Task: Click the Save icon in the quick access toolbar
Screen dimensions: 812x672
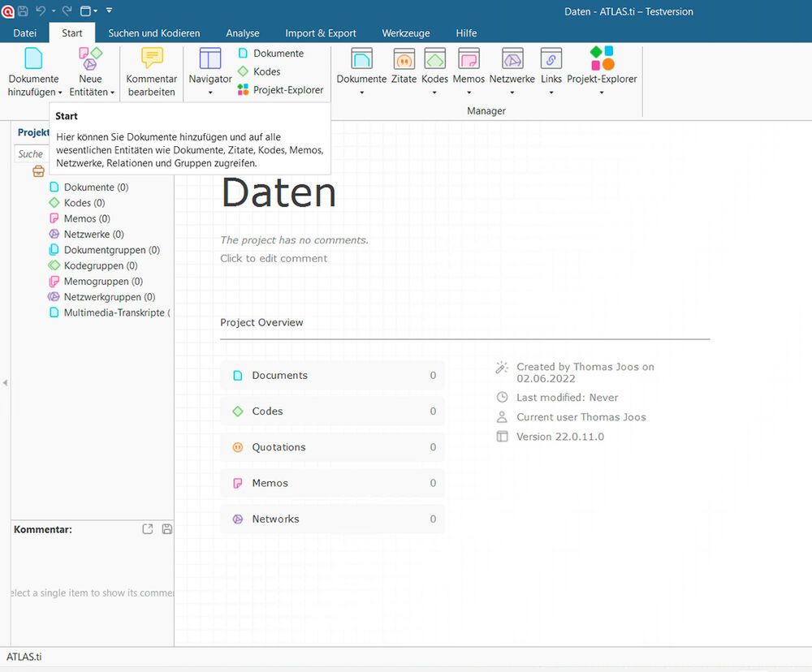Action: pyautogui.click(x=22, y=11)
